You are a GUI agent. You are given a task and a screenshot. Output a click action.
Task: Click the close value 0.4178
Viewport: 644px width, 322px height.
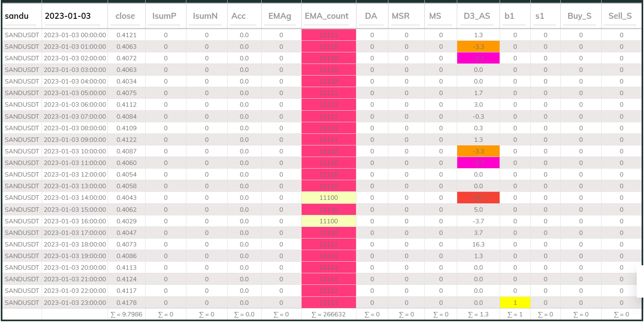(x=126, y=303)
